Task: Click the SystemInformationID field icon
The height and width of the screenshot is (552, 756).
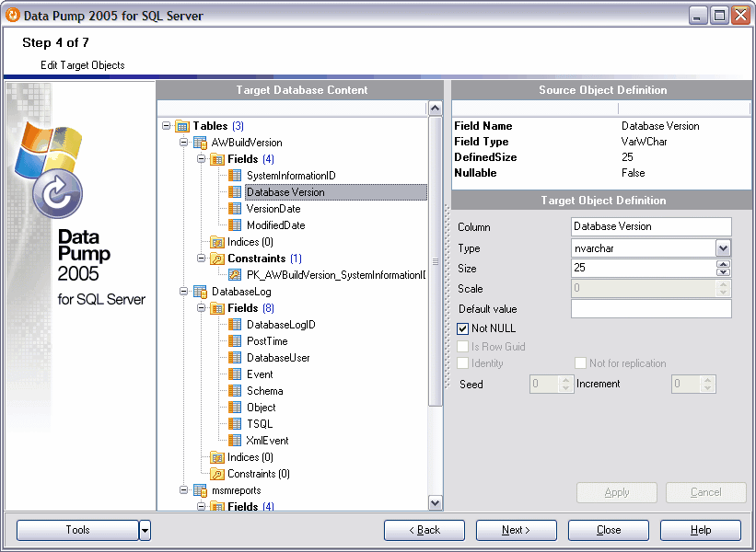Action: tap(235, 176)
